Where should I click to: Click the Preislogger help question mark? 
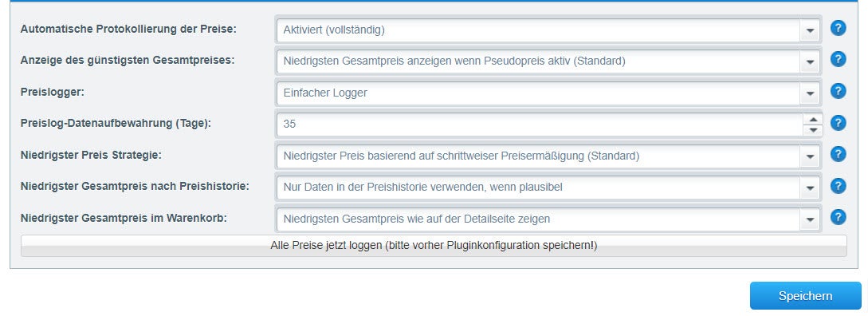(x=838, y=91)
